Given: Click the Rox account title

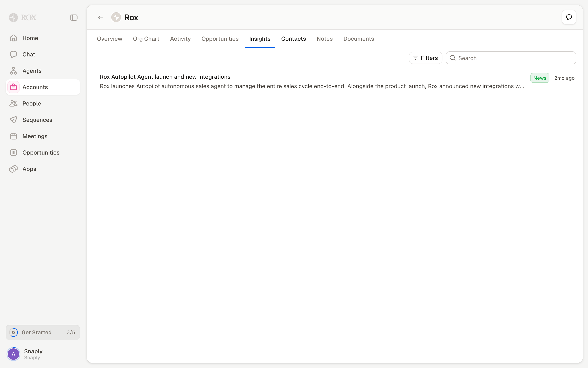Looking at the screenshot, I should pos(131,17).
